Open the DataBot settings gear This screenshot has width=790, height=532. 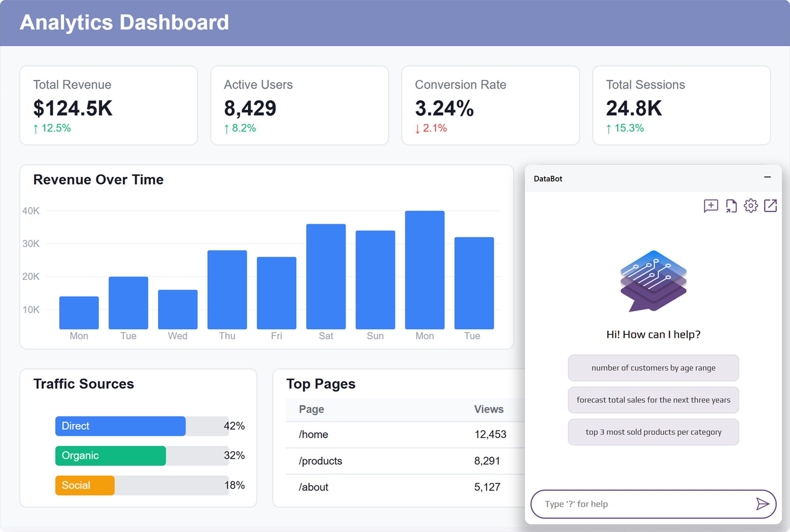[751, 206]
